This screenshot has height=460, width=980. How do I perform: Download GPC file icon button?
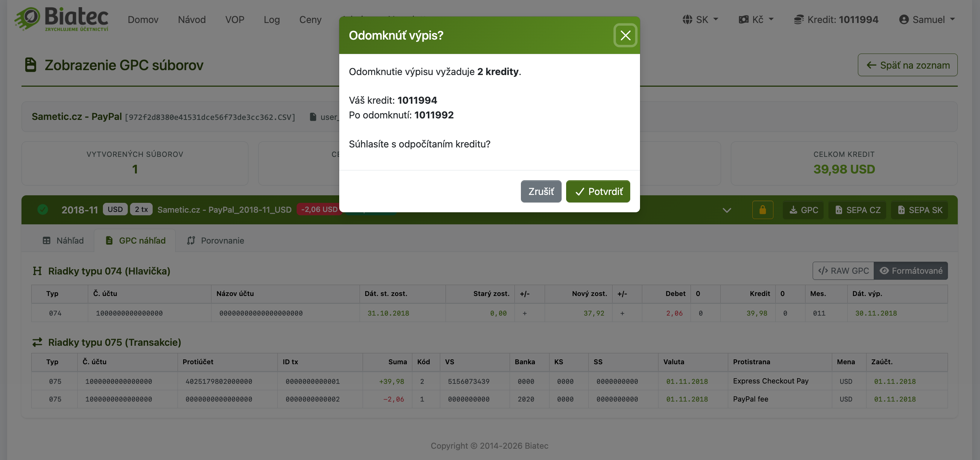point(803,210)
